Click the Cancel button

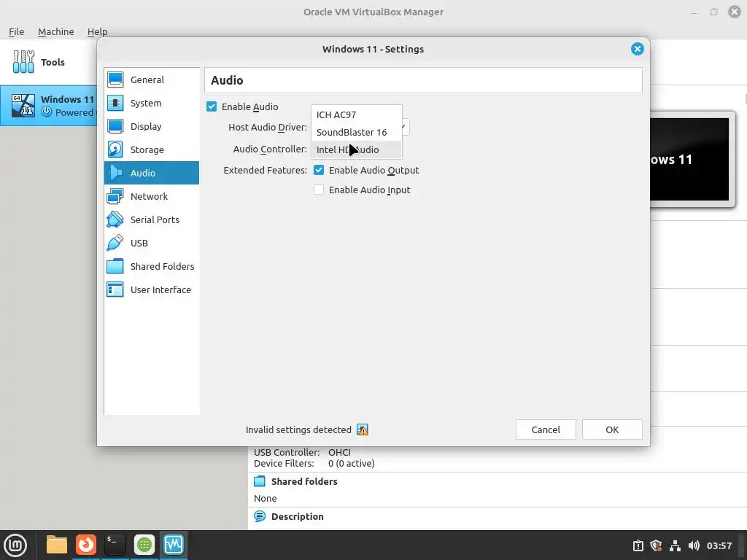click(546, 429)
